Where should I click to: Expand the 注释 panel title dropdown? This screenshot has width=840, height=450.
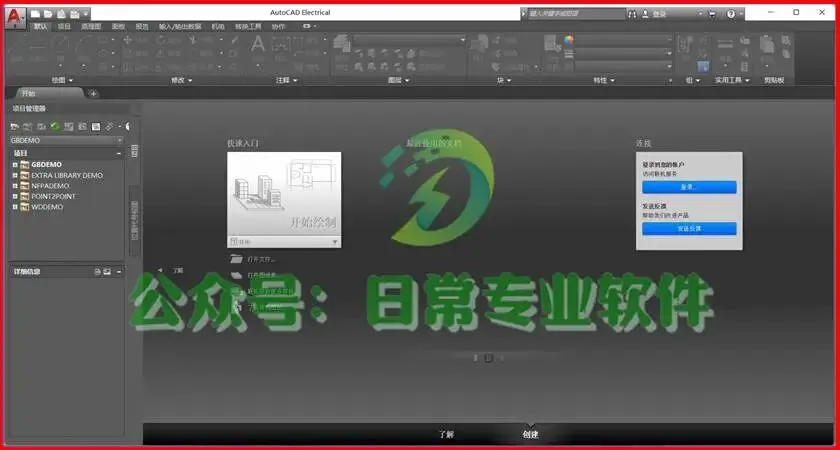[x=287, y=80]
